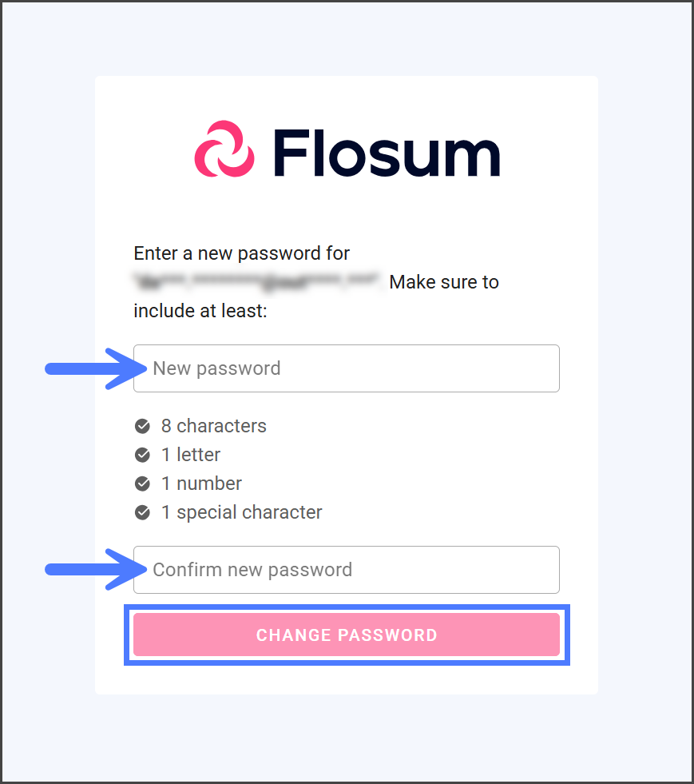694x784 pixels.
Task: Select the '8 characters' requirement label
Action: click(213, 426)
